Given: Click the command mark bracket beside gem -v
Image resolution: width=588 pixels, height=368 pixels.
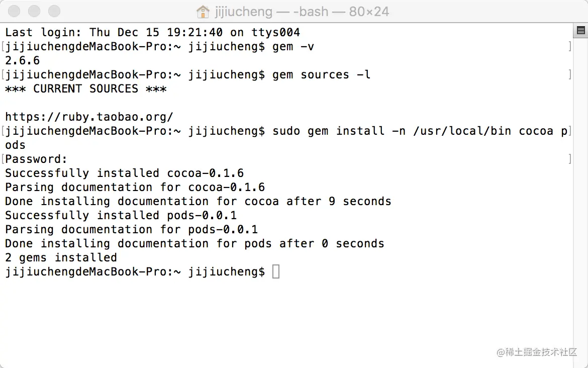Looking at the screenshot, I should [2, 46].
